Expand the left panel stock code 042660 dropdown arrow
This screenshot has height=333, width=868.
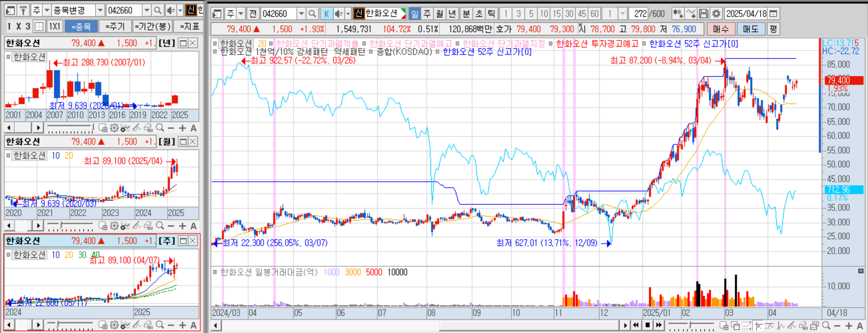(x=147, y=10)
